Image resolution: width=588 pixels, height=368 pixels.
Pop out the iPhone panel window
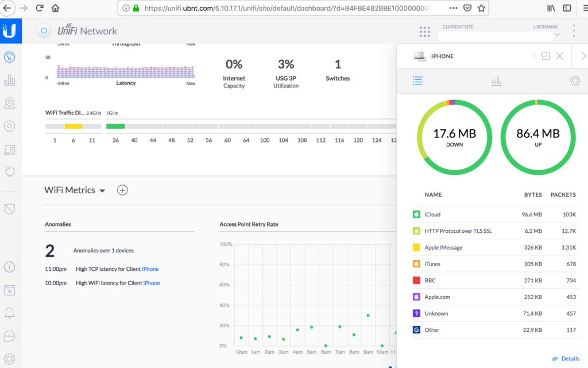[x=546, y=56]
